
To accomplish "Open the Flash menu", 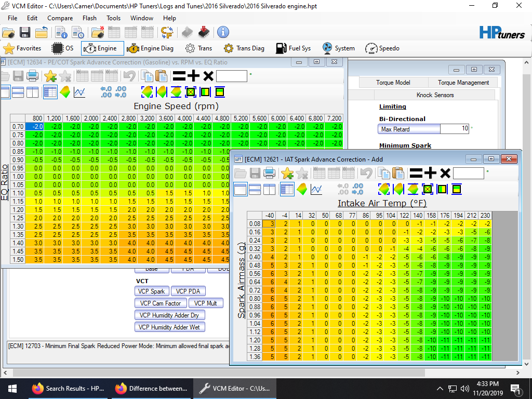I will click(89, 18).
